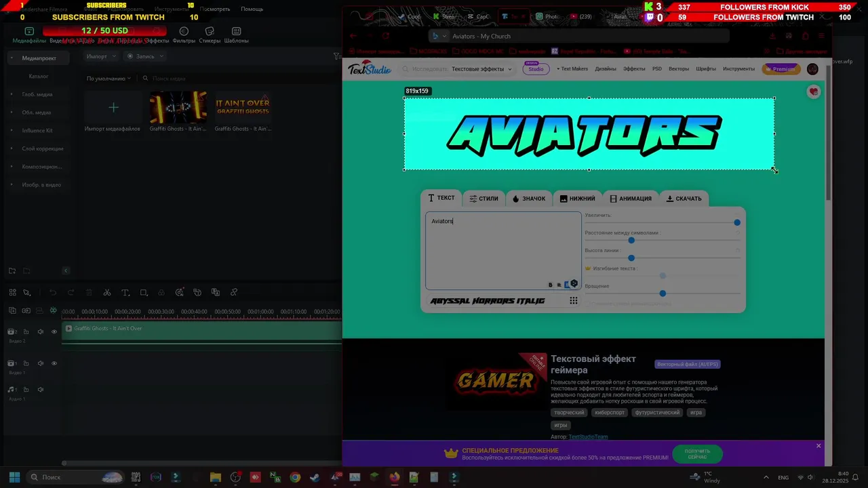
Task: Select the split scissors tool in Filmora
Action: pos(107,293)
